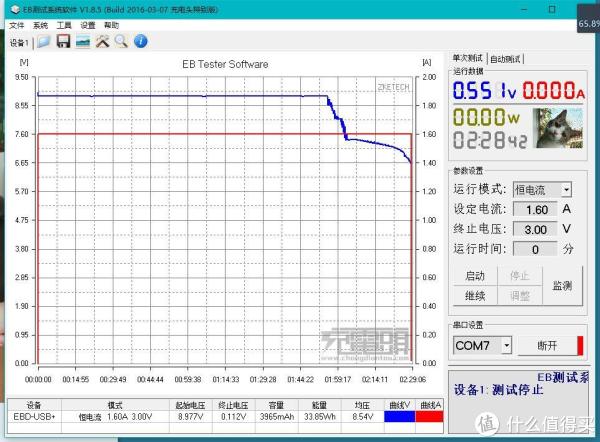600x442 pixels.
Task: Click the red 曲线A color swatch
Action: (429, 417)
